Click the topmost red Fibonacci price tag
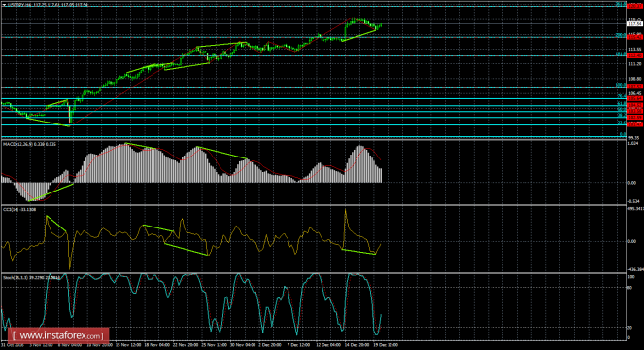 click(x=635, y=6)
